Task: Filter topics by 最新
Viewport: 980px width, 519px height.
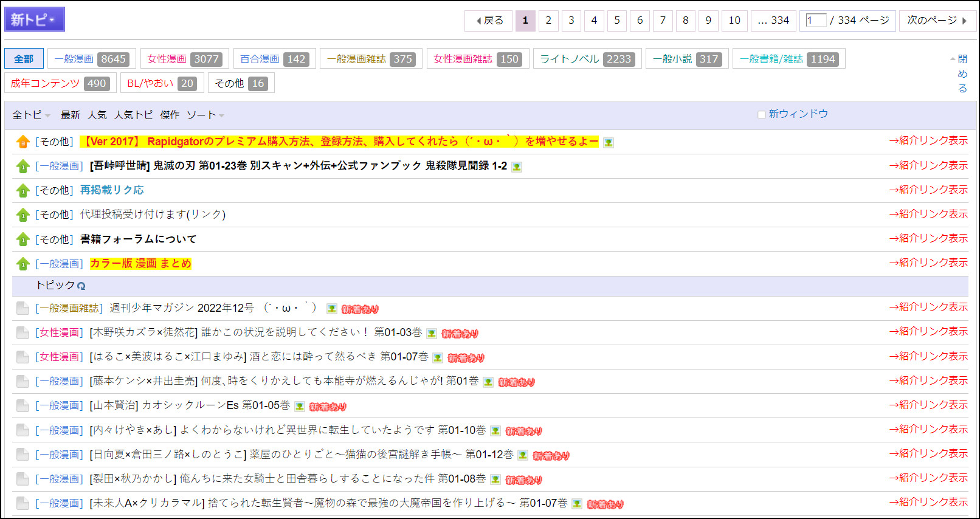Action: [71, 115]
